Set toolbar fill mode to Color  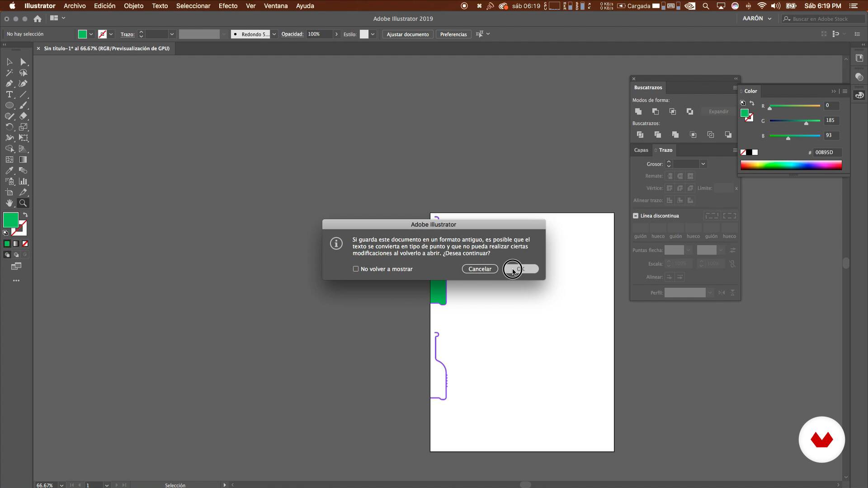point(7,244)
